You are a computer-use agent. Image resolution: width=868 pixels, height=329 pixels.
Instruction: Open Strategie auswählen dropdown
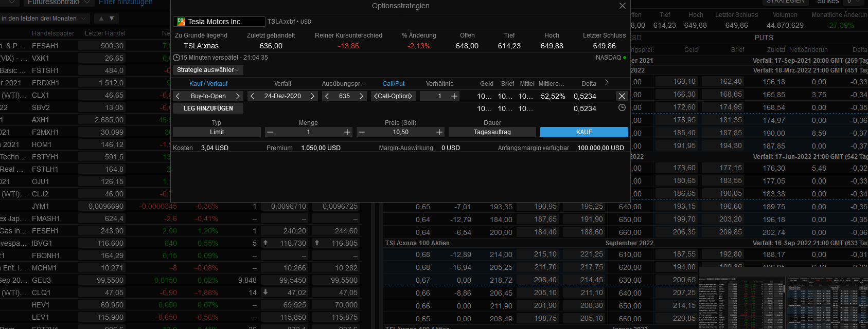click(208, 70)
